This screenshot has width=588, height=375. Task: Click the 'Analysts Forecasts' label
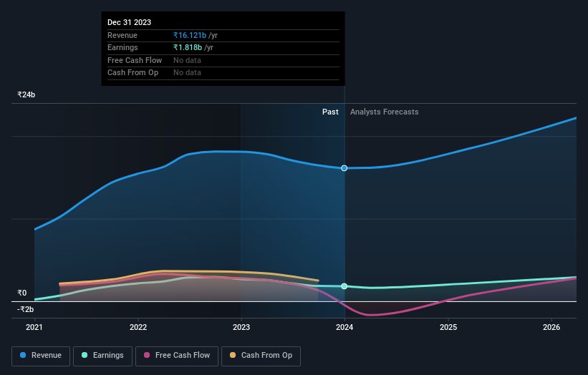click(x=385, y=112)
